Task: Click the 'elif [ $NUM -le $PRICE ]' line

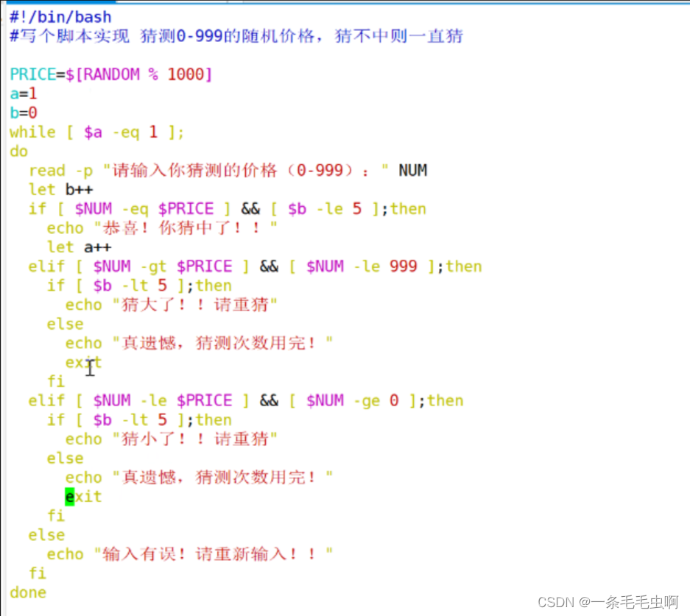Action: (x=246, y=400)
